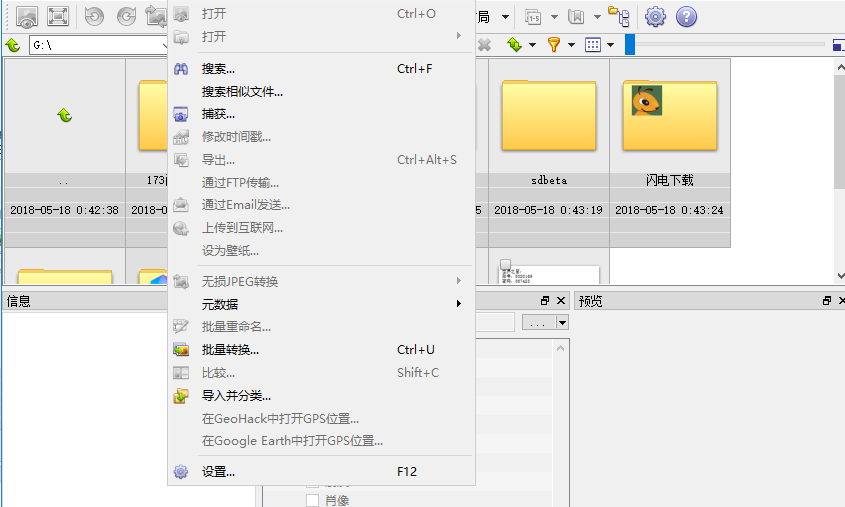Click 在GeoHack中打开GPS位置... entry
Image resolution: width=845 pixels, height=507 pixels.
point(321,419)
